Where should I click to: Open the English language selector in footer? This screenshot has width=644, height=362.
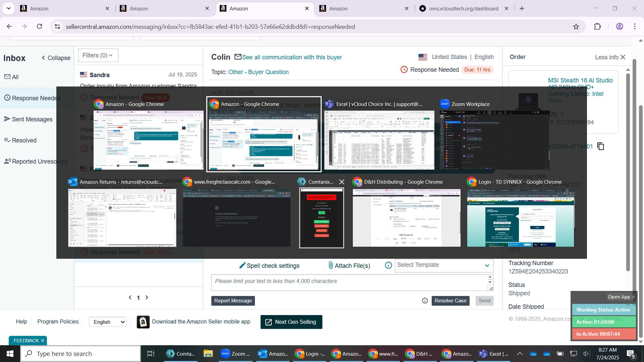(x=108, y=322)
